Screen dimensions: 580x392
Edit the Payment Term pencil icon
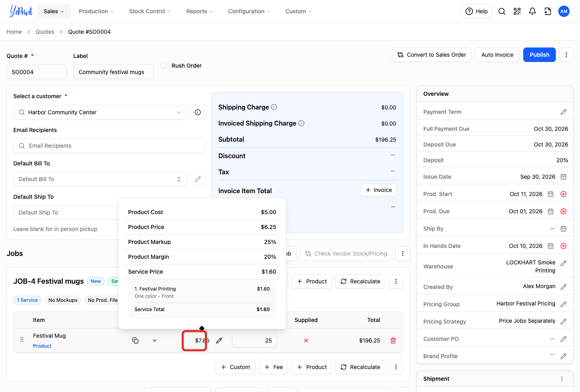click(563, 112)
